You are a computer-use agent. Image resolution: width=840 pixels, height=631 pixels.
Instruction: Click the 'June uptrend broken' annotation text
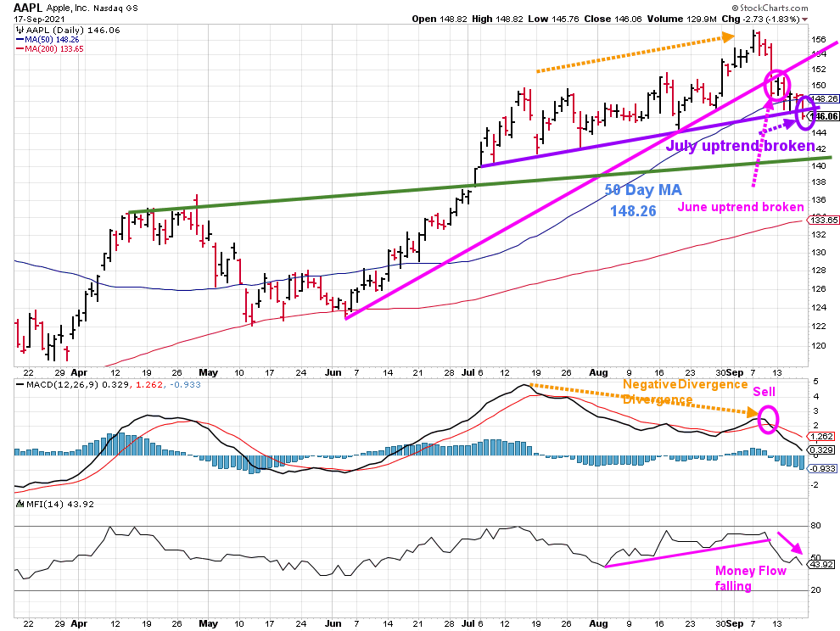(741, 207)
